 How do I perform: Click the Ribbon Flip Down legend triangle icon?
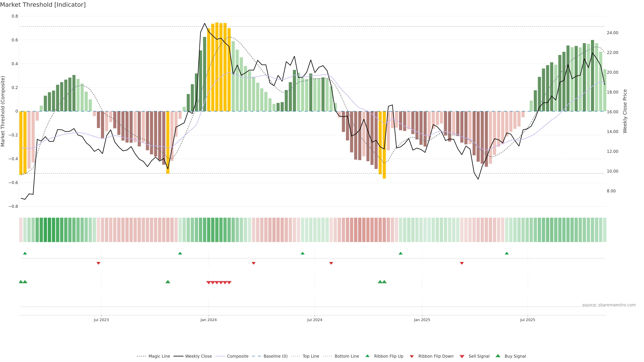point(412,356)
